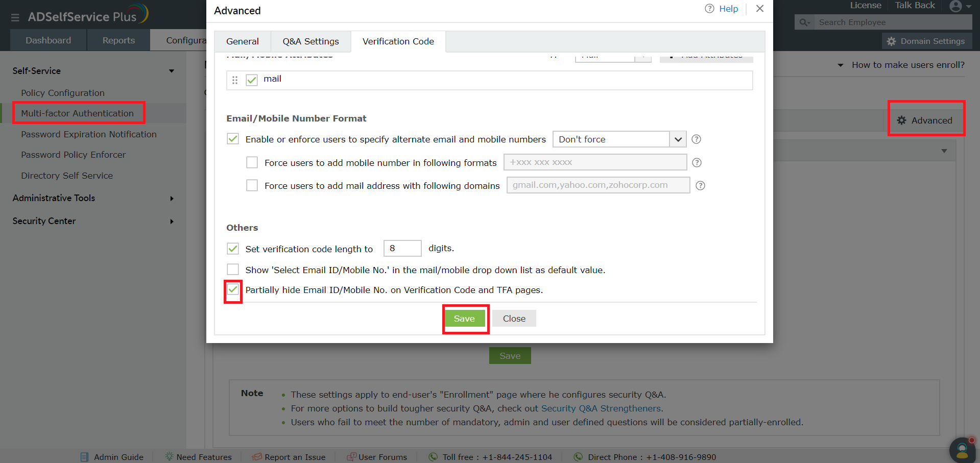Expand the Administrative Tools section

(x=172, y=199)
